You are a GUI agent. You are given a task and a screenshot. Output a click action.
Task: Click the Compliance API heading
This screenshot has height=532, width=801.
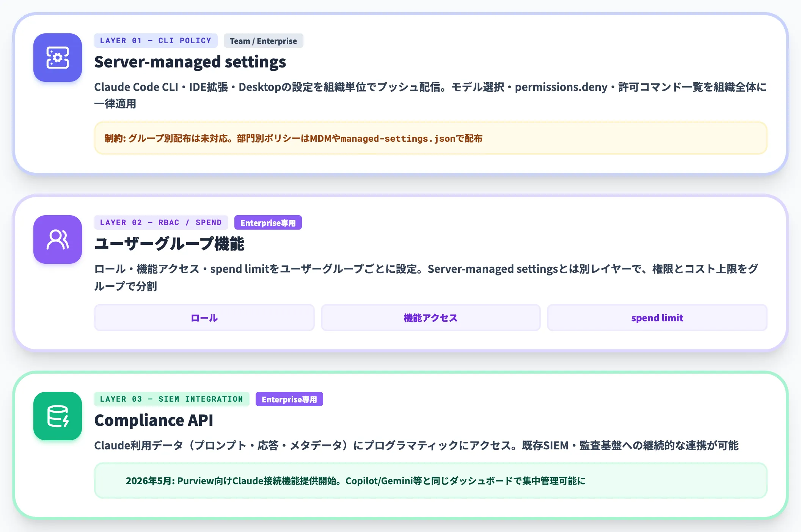pos(154,420)
